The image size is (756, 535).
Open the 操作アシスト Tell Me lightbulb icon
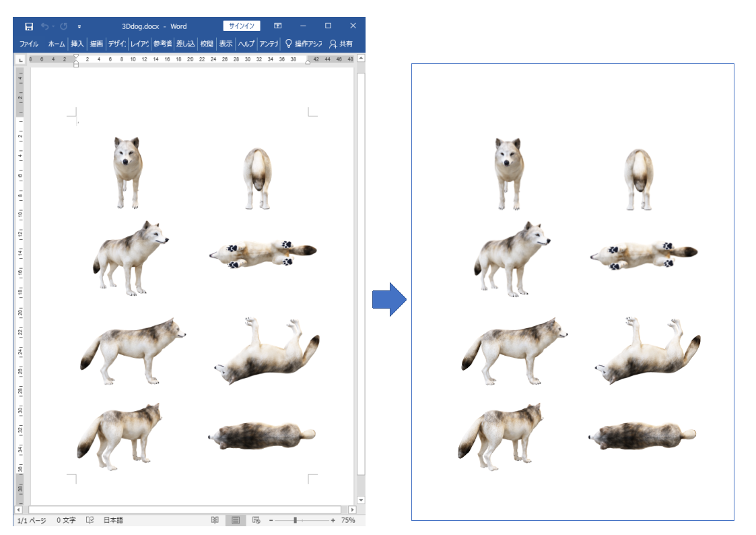coord(288,44)
